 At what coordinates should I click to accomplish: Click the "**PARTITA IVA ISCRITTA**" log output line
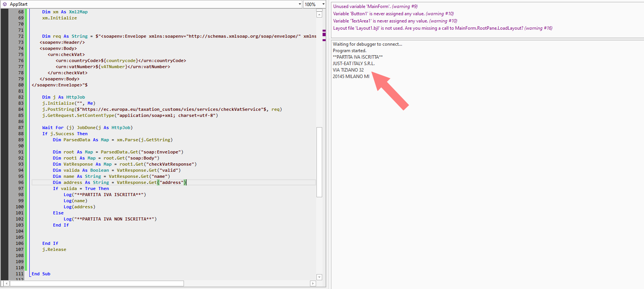point(358,57)
